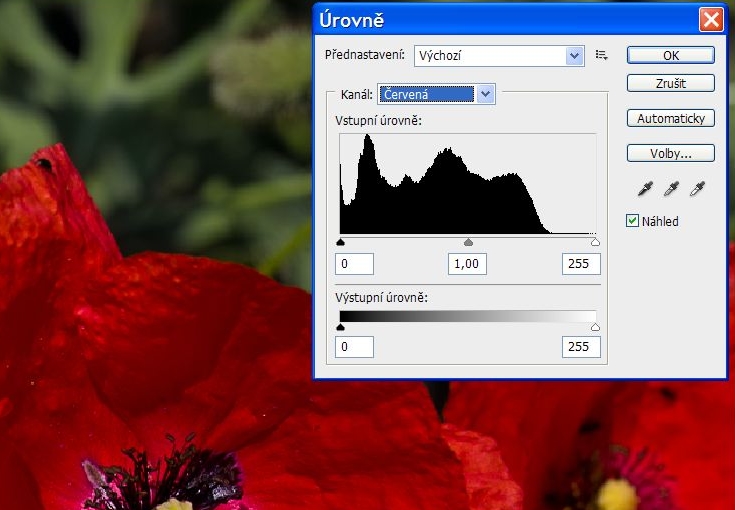Select the gray point eyedropper
Viewport: 735px width, 510px height.
click(672, 189)
